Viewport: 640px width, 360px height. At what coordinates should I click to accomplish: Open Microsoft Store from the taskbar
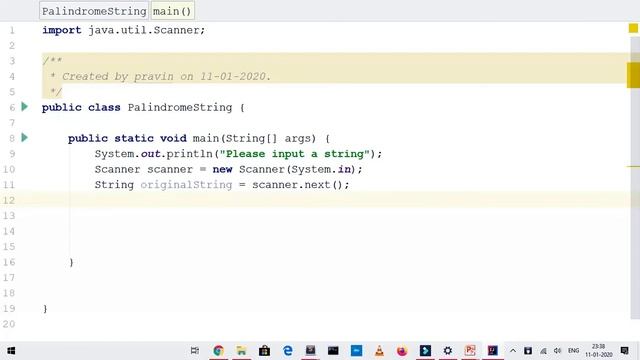pos(264,351)
